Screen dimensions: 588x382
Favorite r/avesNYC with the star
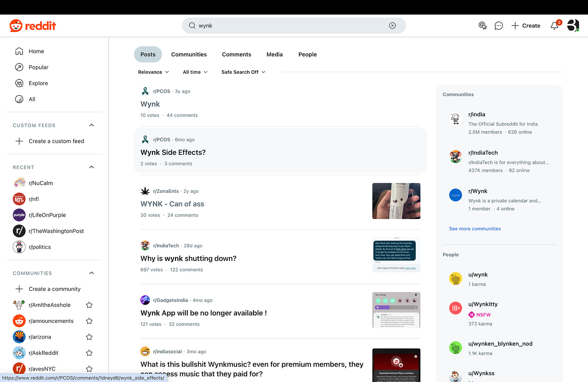click(89, 369)
